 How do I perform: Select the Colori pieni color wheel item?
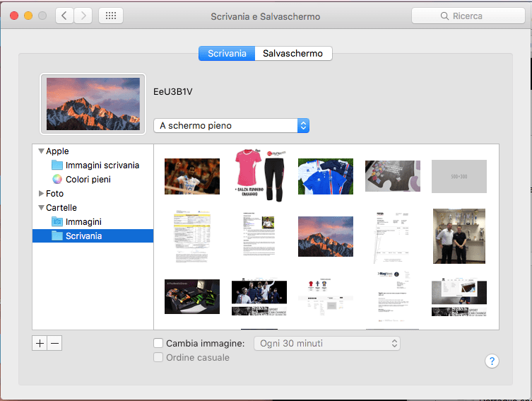[88, 180]
